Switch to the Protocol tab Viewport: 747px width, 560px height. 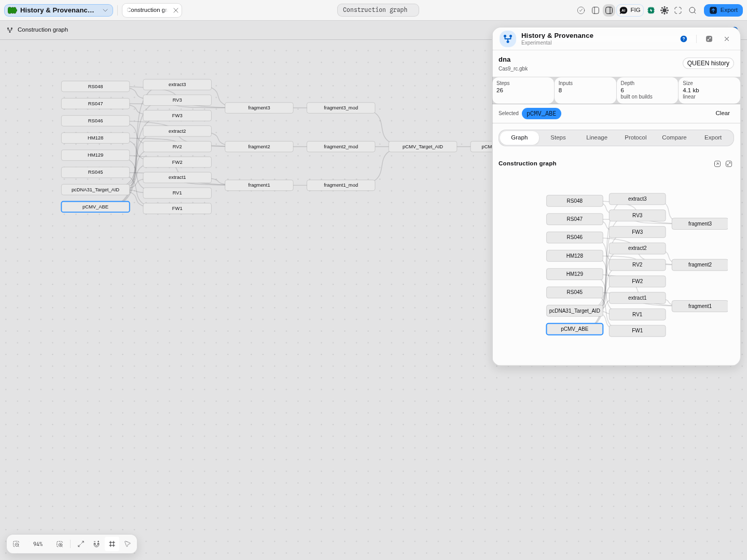pyautogui.click(x=635, y=137)
